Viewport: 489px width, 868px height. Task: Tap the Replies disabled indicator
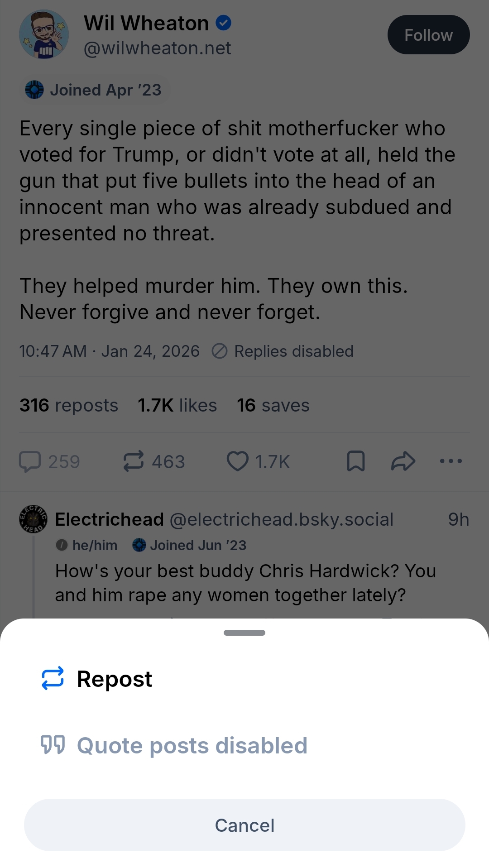coord(283,351)
